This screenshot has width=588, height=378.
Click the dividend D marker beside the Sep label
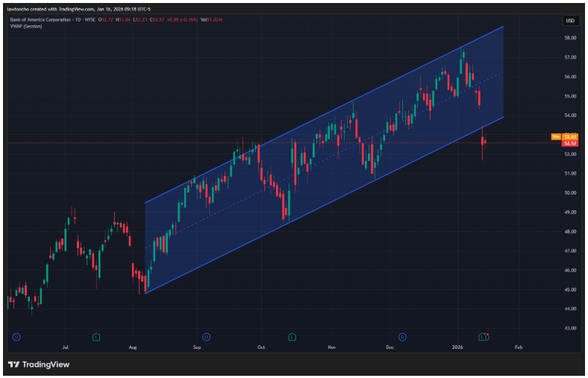[x=206, y=337]
